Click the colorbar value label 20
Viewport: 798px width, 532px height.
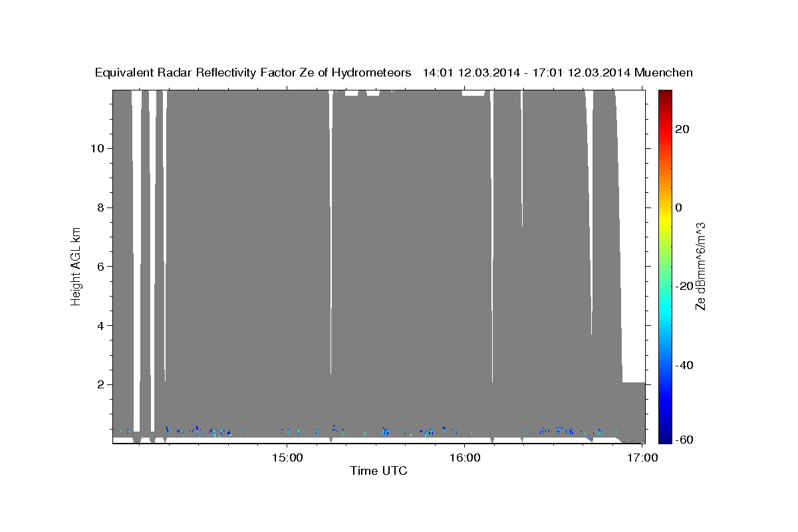[682, 129]
